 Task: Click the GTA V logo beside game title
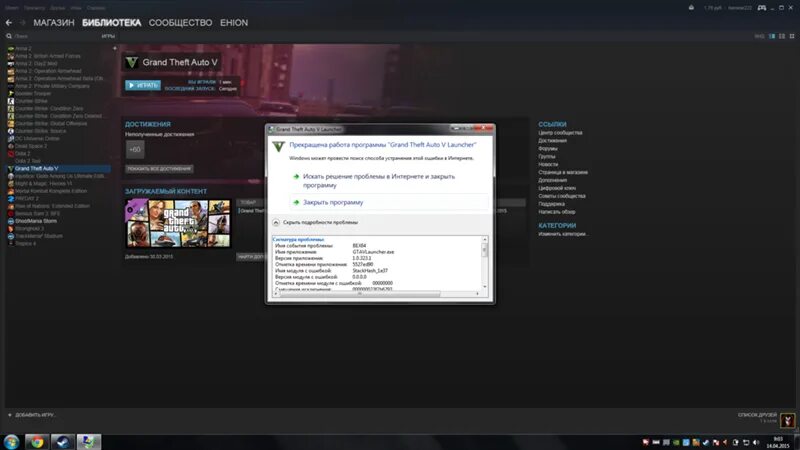pos(132,62)
